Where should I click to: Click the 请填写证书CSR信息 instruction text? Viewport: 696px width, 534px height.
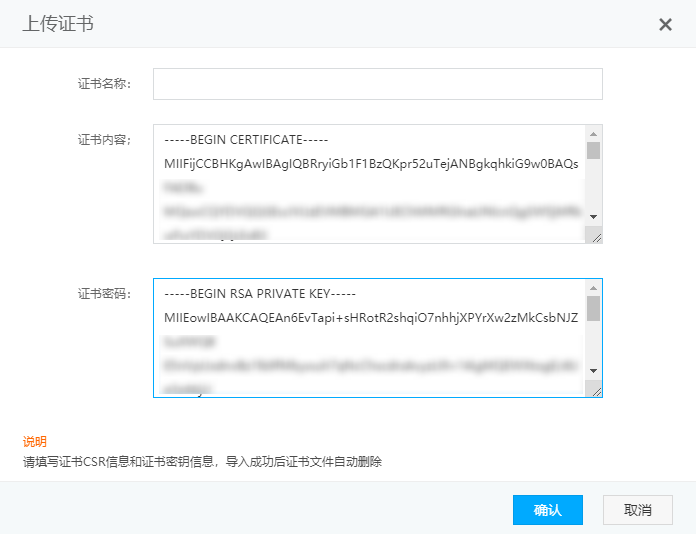pos(202,462)
